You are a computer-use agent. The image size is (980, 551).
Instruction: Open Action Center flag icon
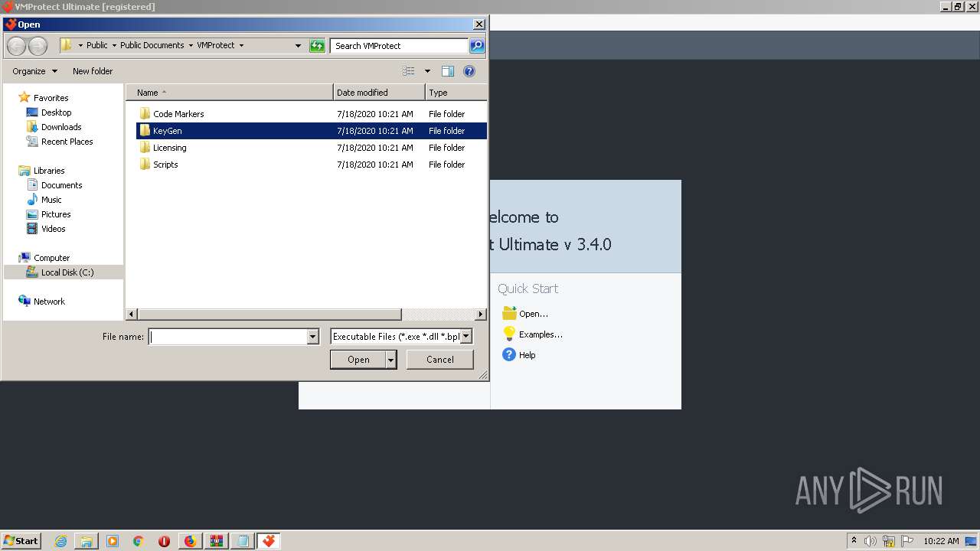tap(907, 541)
